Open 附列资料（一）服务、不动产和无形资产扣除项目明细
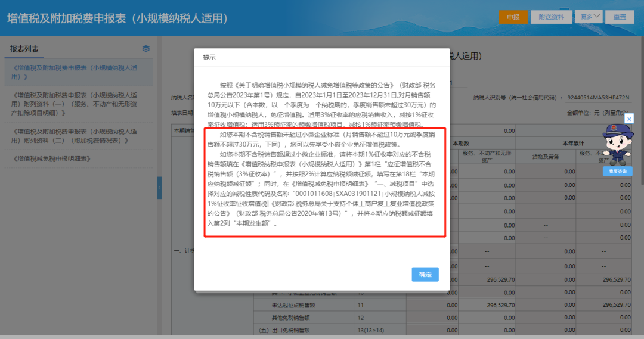Screen dimensions: 644x339 pos(79,104)
